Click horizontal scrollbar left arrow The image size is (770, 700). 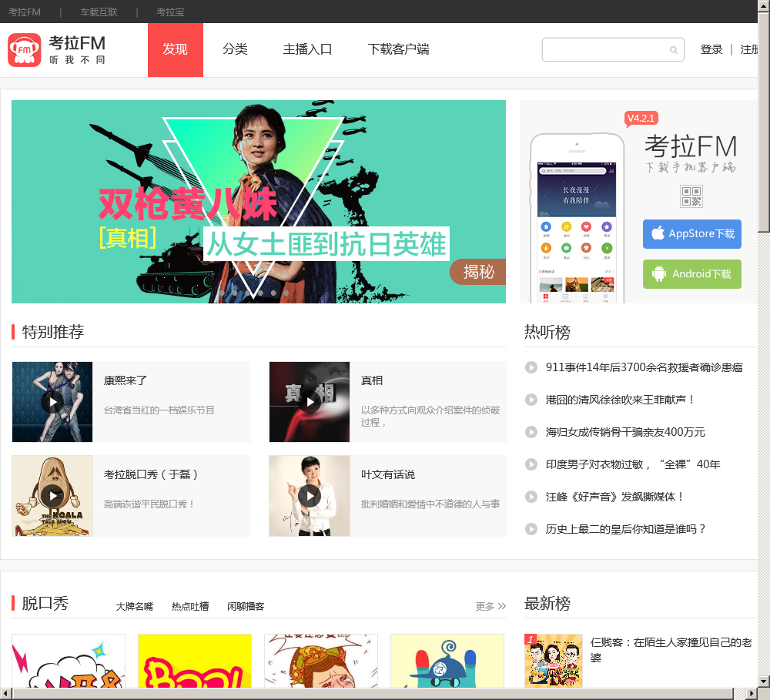[5, 694]
